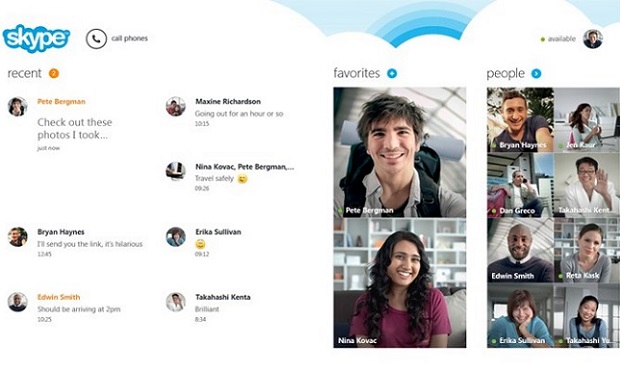620x386 pixels.
Task: Select Pete Bergman favorites tile
Action: 399,152
